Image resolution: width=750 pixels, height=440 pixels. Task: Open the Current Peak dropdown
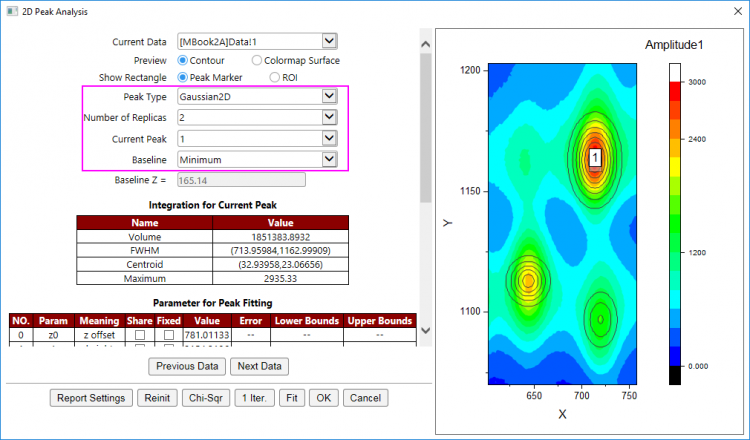(330, 138)
